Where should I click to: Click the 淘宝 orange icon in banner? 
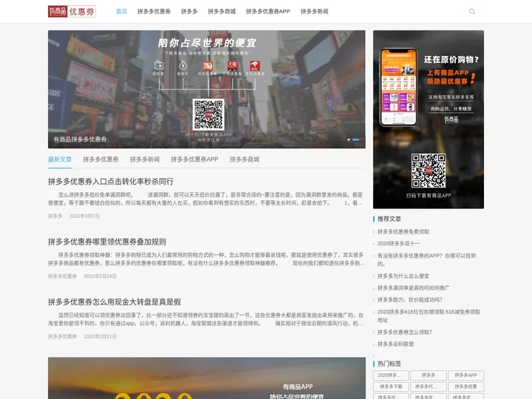click(208, 66)
